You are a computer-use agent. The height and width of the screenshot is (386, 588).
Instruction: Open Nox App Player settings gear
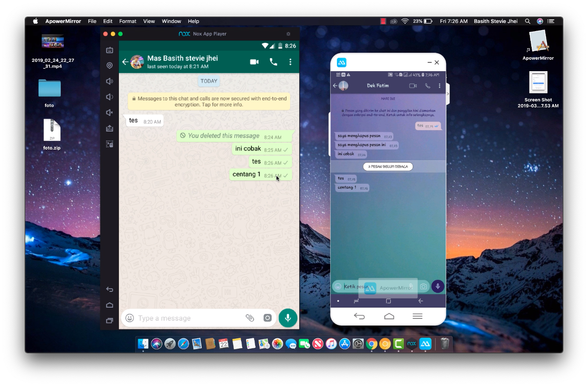tap(289, 34)
